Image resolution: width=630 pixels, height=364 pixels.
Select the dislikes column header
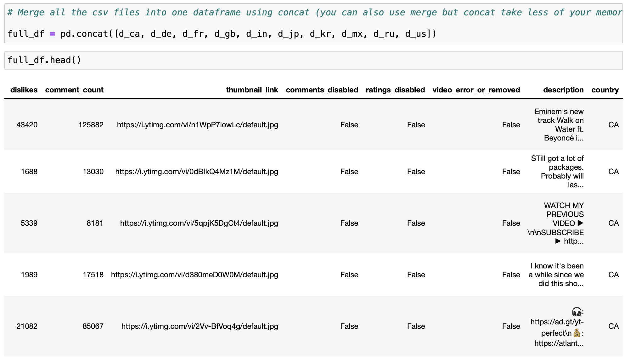pyautogui.click(x=24, y=90)
